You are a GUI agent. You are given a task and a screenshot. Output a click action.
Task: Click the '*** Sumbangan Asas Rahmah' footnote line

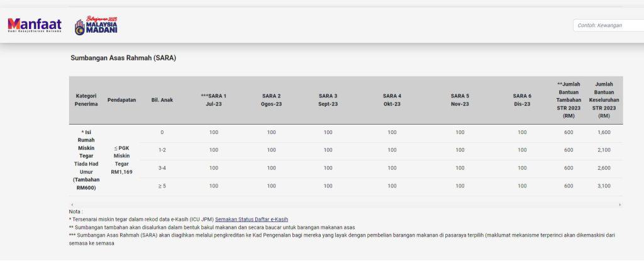coord(341,239)
